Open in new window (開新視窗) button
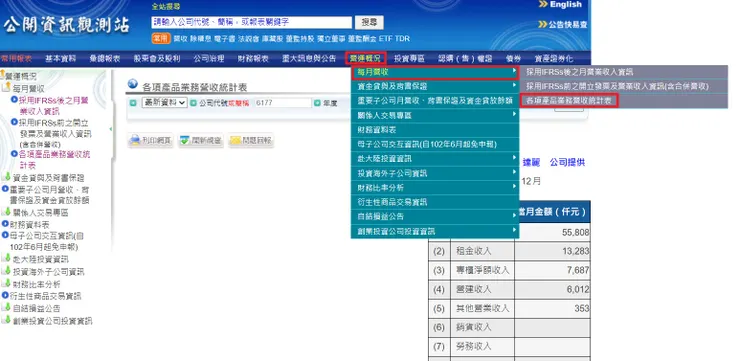 [x=201, y=140]
